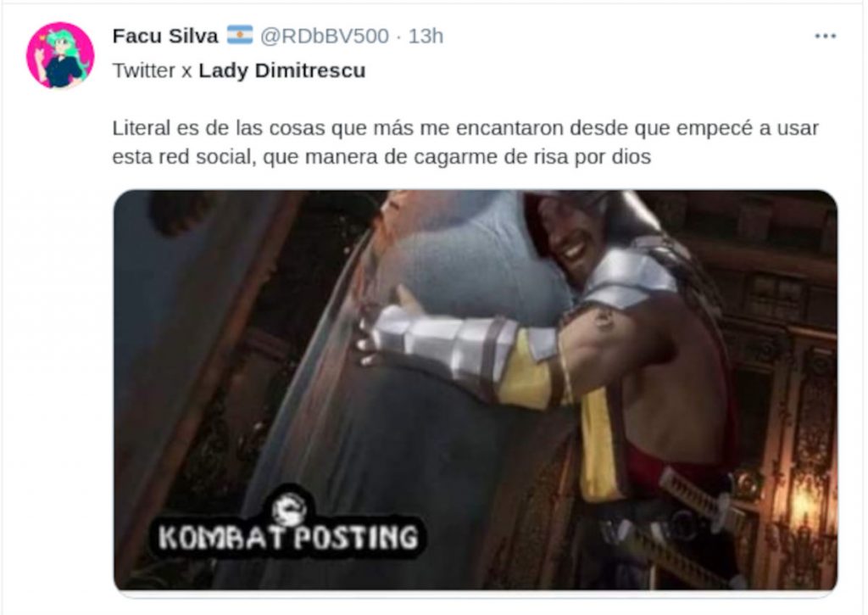868x615 pixels.
Task: Click the tweet line starting 'esta red social'
Action: click(381, 157)
